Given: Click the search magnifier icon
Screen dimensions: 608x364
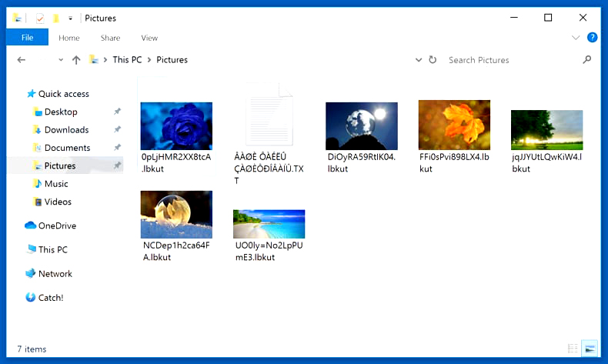Looking at the screenshot, I should [x=587, y=60].
